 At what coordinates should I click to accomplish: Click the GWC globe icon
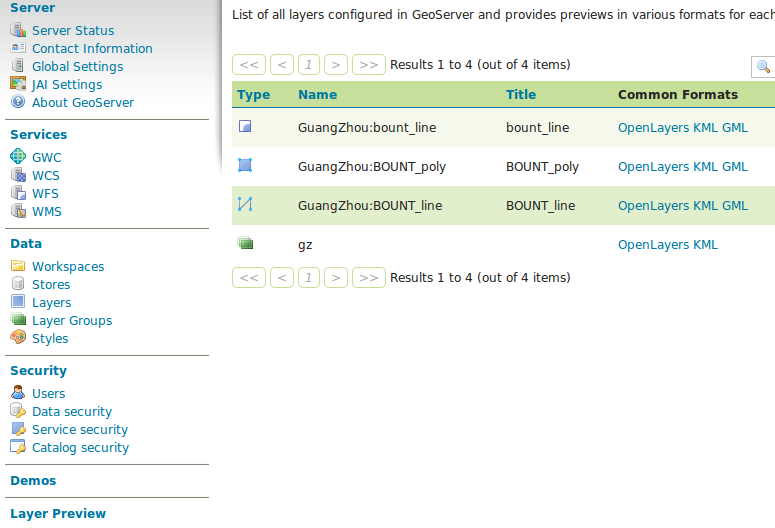(18, 156)
